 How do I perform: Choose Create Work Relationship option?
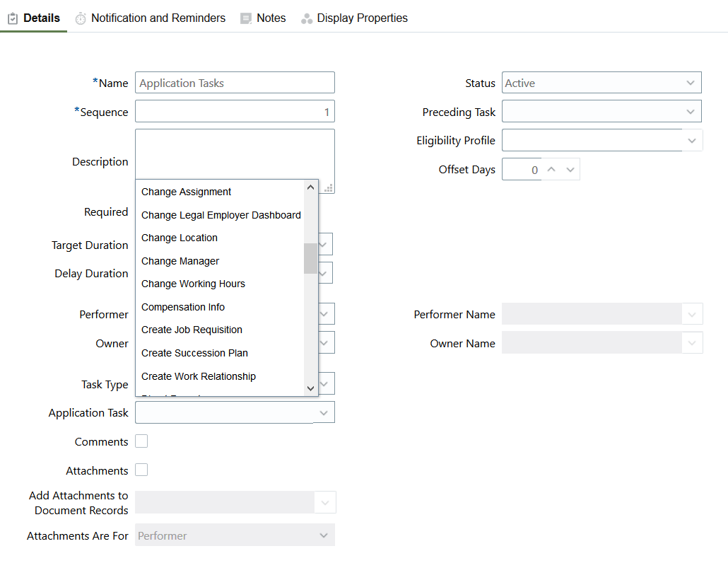(x=198, y=376)
